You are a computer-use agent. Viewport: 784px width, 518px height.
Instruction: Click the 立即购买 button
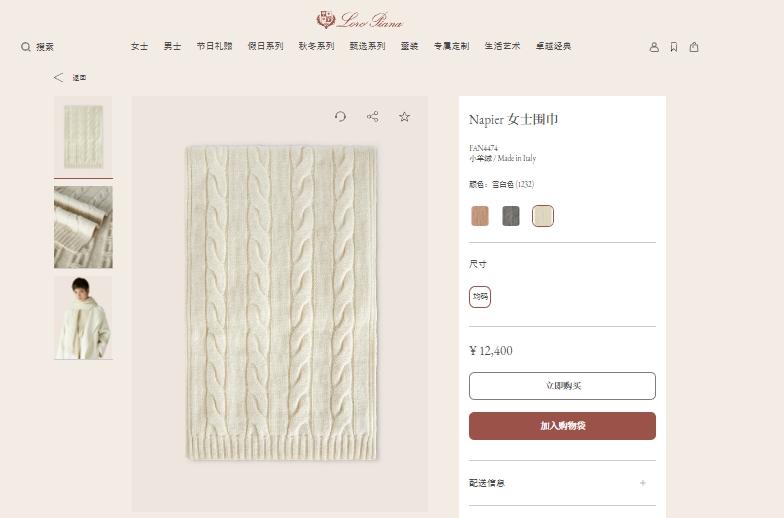coord(562,386)
